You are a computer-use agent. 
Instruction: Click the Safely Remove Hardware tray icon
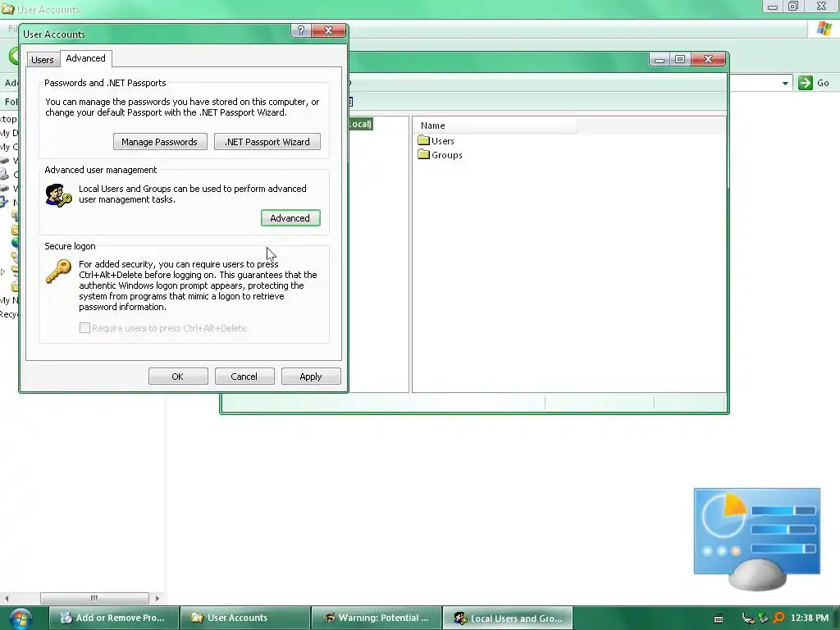764,618
